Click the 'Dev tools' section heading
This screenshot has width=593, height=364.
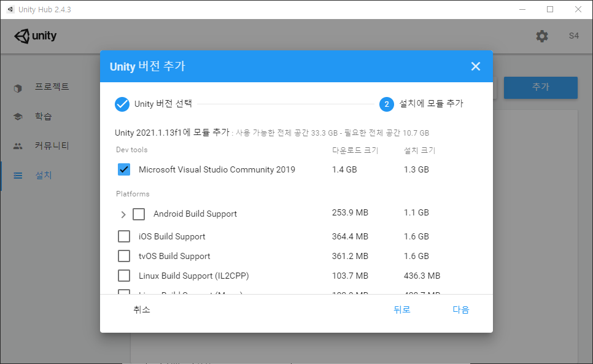click(x=131, y=150)
